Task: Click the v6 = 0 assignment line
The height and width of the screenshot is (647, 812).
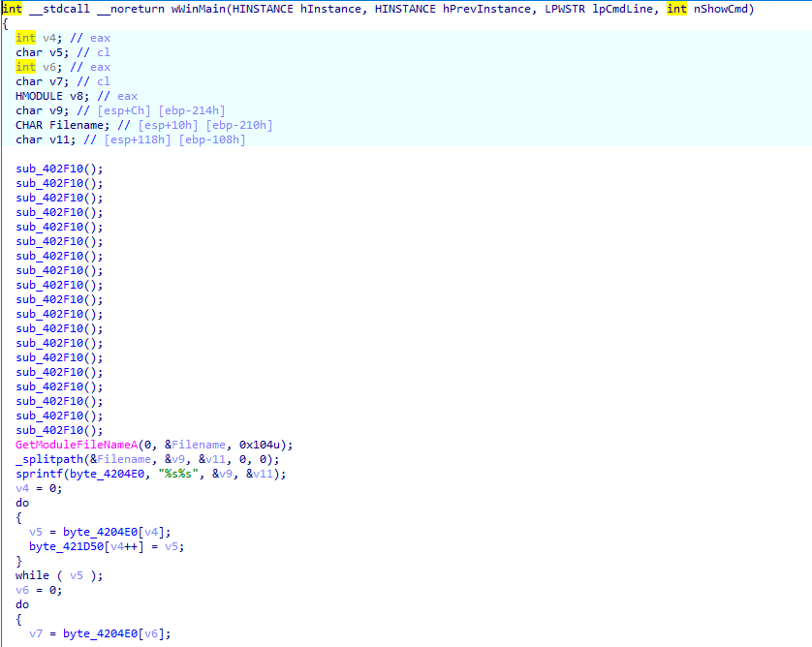Action: tap(39, 590)
